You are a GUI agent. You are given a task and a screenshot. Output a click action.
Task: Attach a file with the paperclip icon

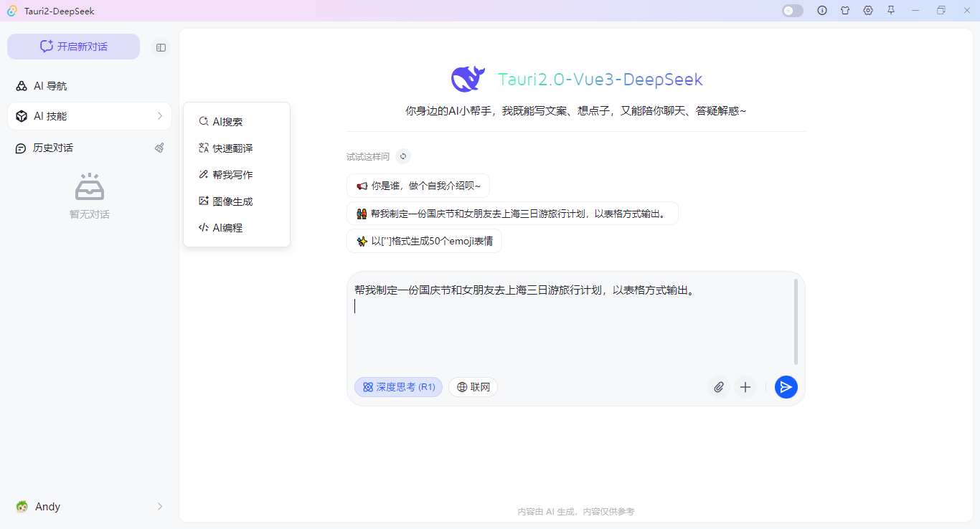718,387
